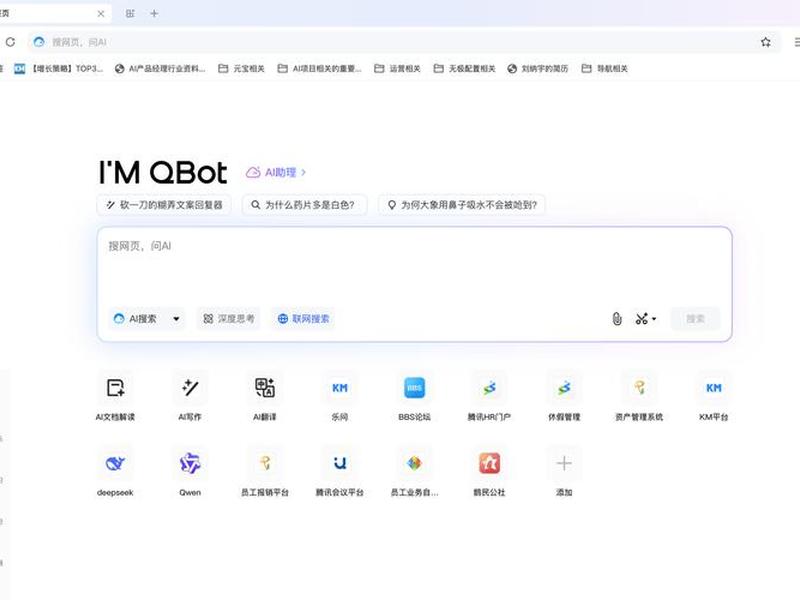
Task: Select the 砍一刀的糖养文案回复器 suggestion
Action: coord(164,205)
